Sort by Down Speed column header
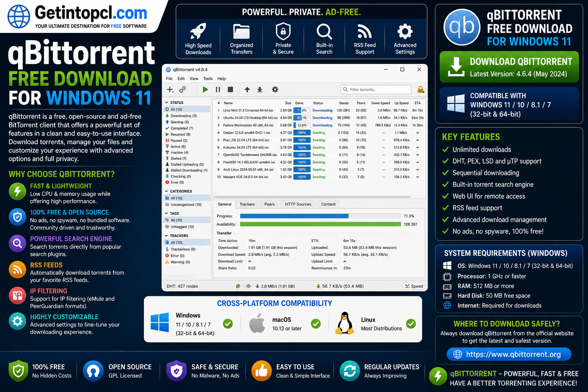Image resolution: width=588 pixels, height=392 pixels. coord(381,103)
